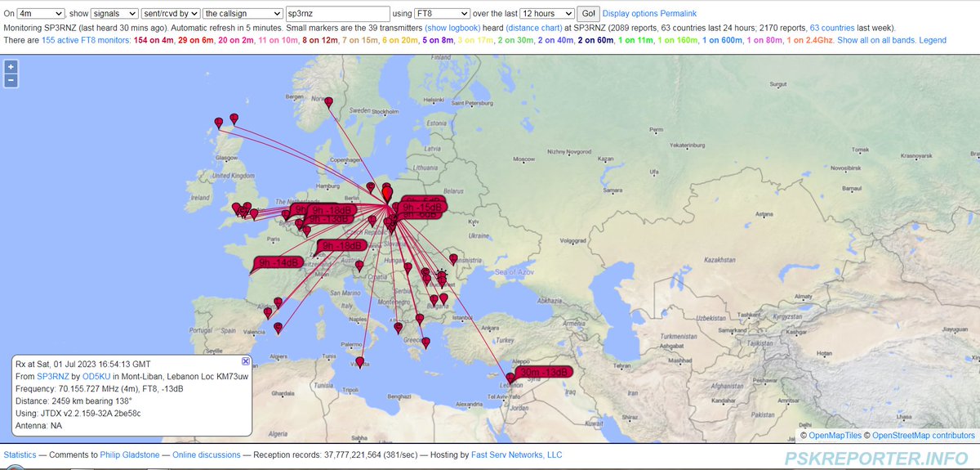Switch to '3 on 17m' band
980x470 pixels.
(475, 40)
